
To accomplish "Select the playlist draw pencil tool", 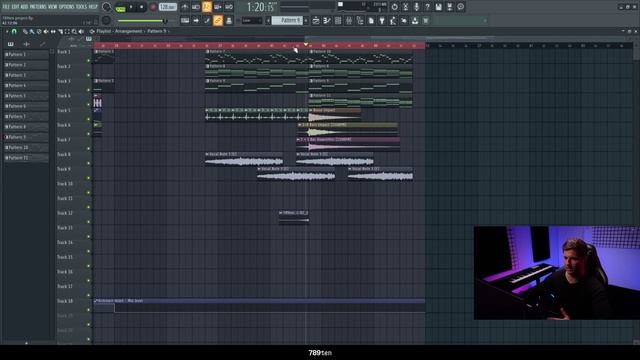I will [25, 31].
